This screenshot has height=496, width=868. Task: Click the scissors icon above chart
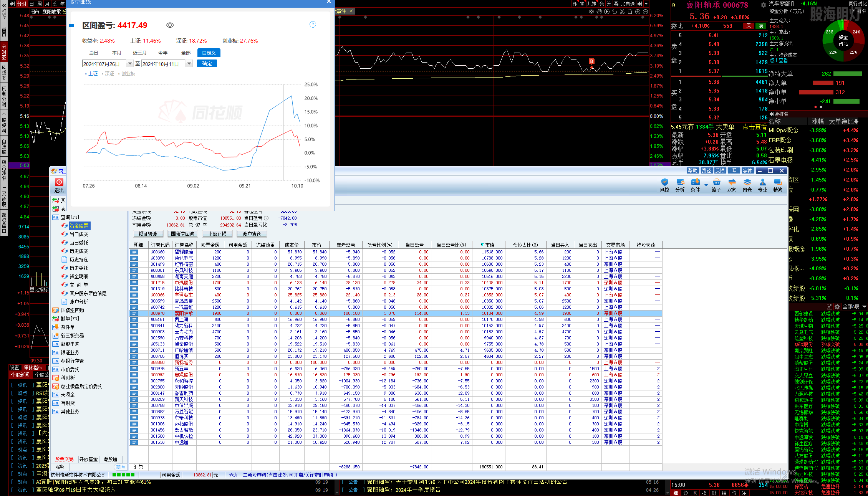tap(622, 12)
